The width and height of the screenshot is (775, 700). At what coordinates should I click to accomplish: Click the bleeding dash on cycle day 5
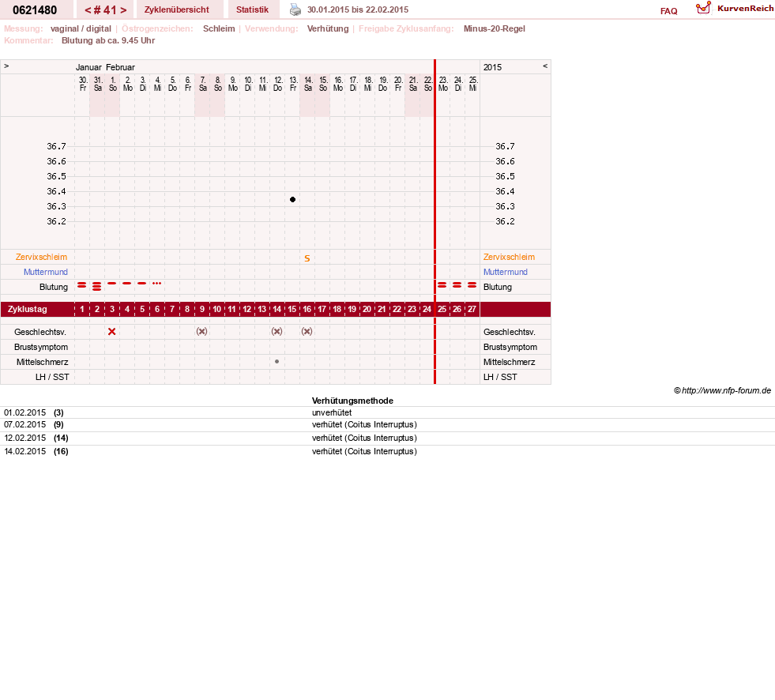[x=142, y=284]
